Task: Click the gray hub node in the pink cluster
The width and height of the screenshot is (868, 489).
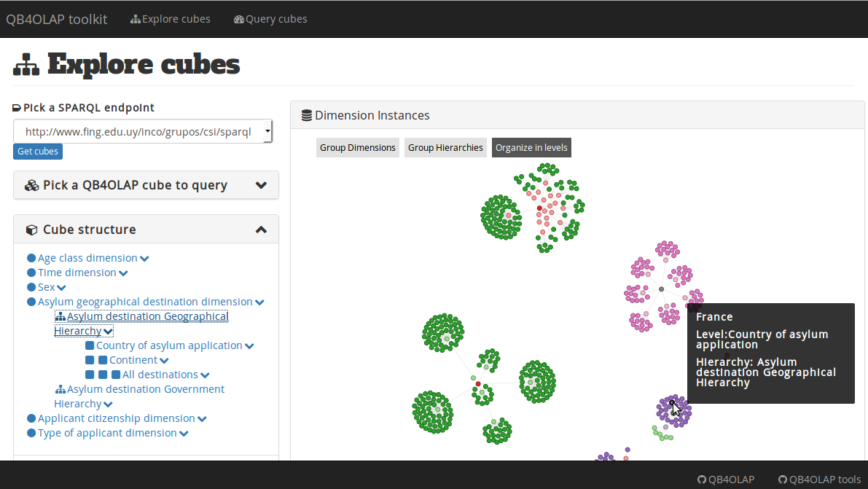Action: pyautogui.click(x=661, y=289)
